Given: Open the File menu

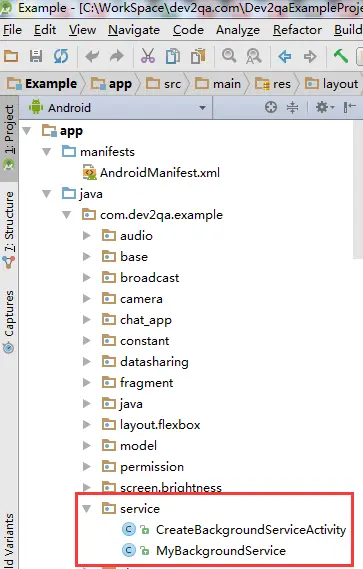Looking at the screenshot, I should click(12, 30).
